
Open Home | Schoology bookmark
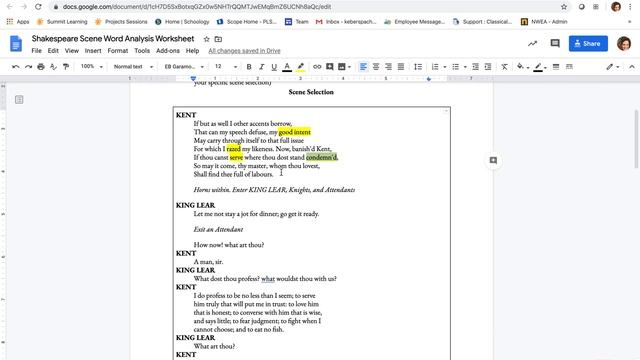coord(182,22)
